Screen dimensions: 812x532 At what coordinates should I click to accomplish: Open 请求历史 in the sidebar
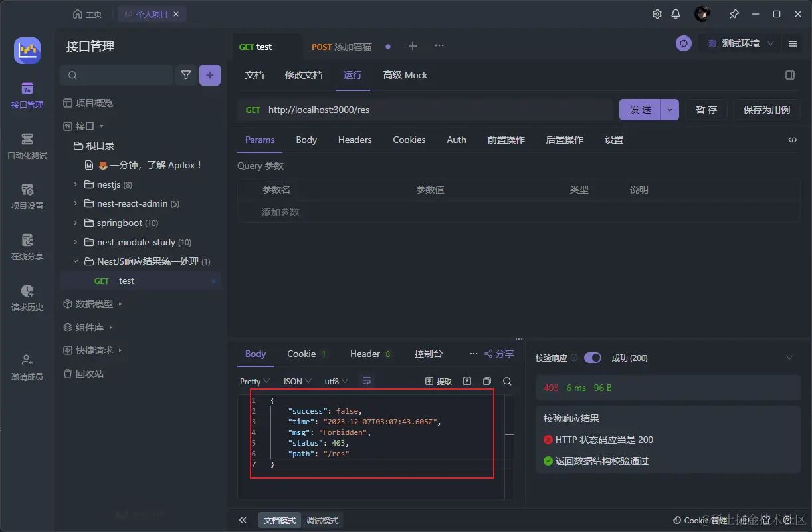pos(27,298)
